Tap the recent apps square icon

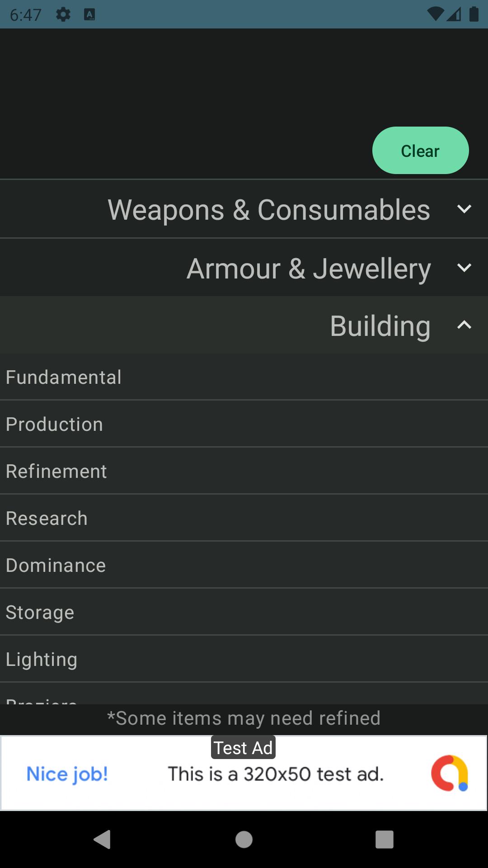(384, 840)
